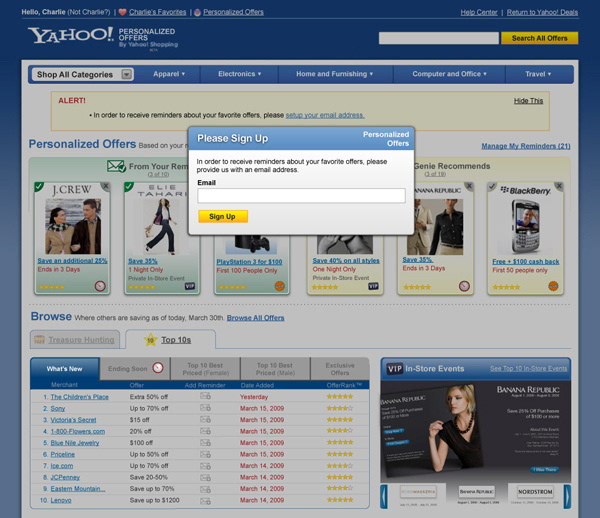Expand the Home and Furnishing menu

[334, 74]
